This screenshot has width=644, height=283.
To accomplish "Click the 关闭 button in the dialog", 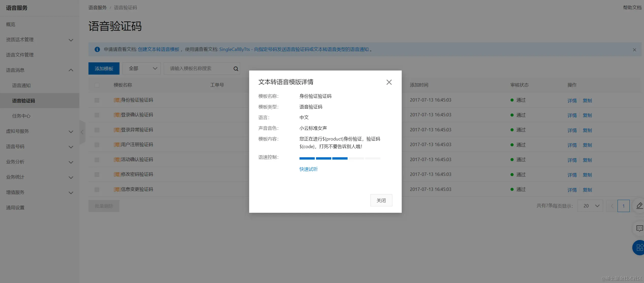I will [381, 200].
